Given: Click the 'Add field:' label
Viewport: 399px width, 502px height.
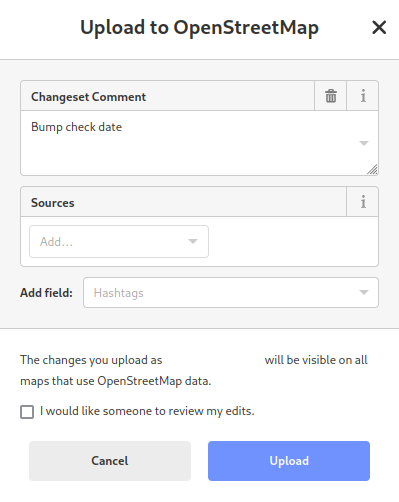Looking at the screenshot, I should tap(46, 293).
